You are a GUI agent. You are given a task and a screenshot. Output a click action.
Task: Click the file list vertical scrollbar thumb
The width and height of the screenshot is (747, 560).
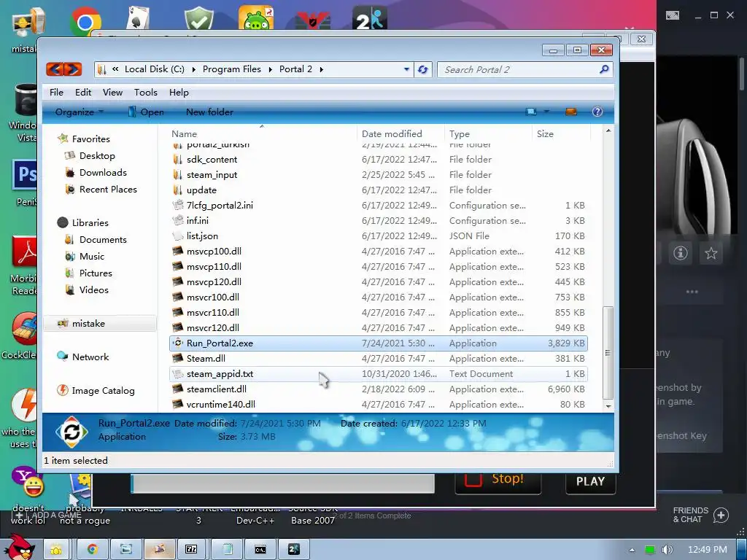[608, 353]
